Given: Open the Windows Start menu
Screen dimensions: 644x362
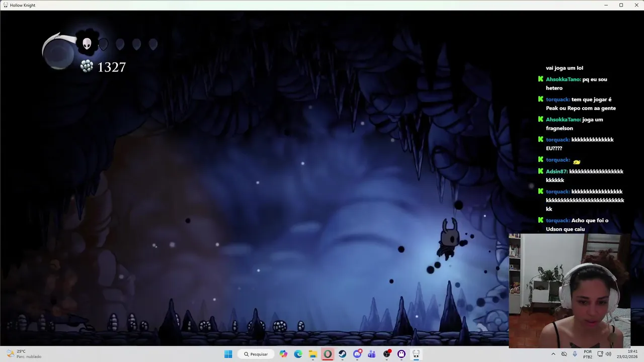Looking at the screenshot, I should pyautogui.click(x=228, y=354).
